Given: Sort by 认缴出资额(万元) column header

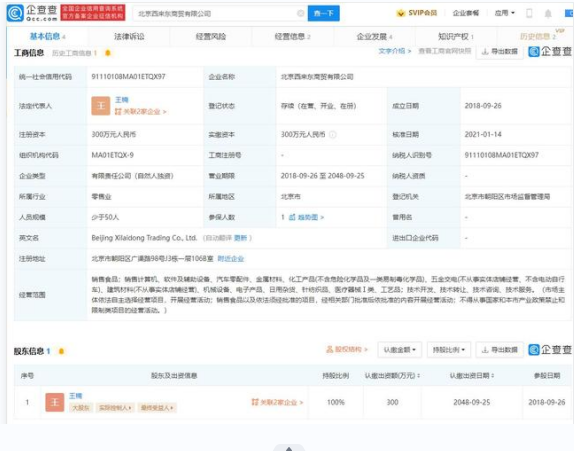Looking at the screenshot, I should click(x=392, y=376).
